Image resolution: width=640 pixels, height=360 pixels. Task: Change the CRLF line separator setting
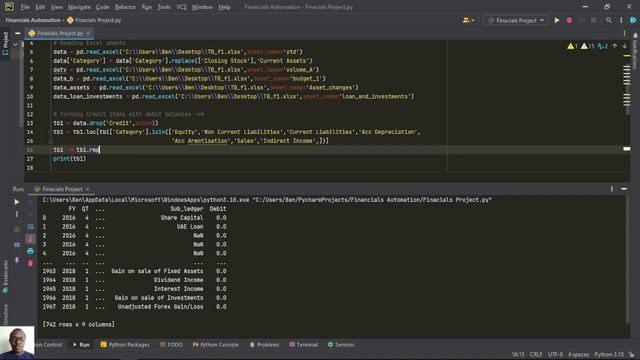pos(536,355)
